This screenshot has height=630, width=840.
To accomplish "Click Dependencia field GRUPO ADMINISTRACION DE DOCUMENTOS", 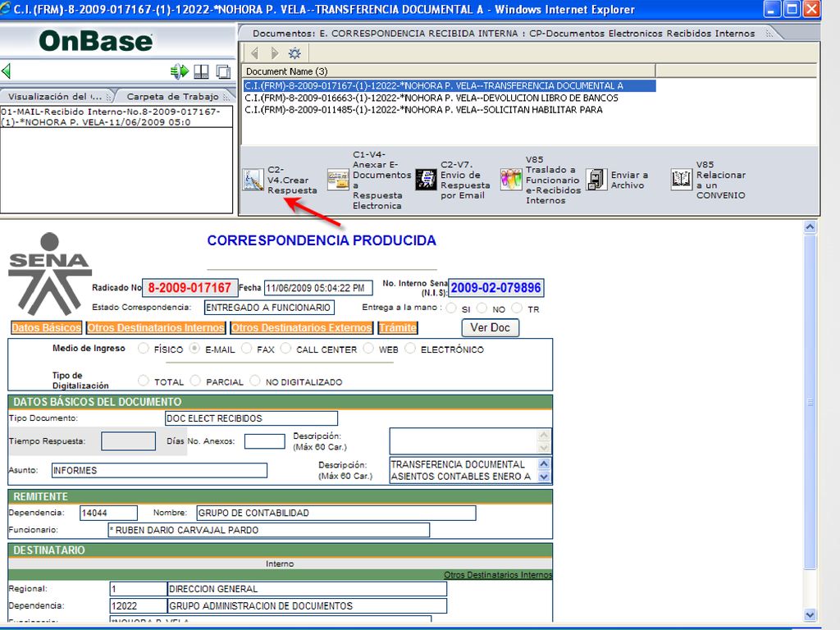I will point(307,606).
